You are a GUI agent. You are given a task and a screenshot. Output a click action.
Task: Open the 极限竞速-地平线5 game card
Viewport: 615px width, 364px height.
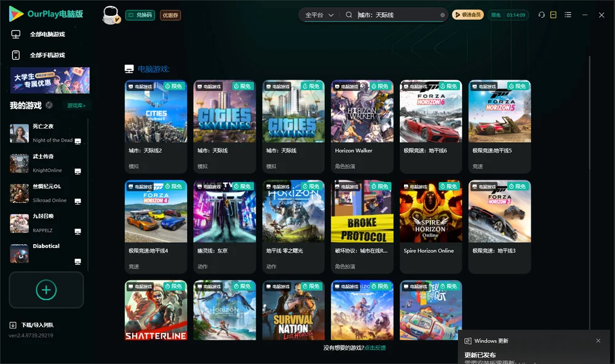click(499, 127)
